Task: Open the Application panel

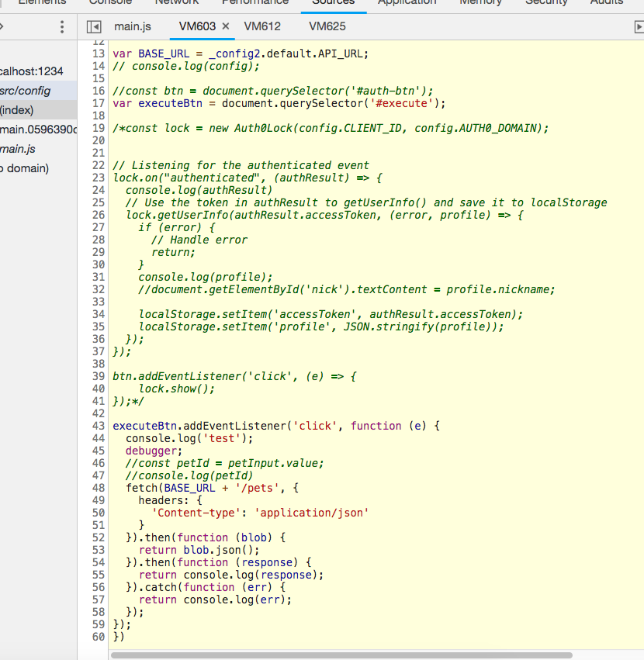Action: tap(407, 2)
